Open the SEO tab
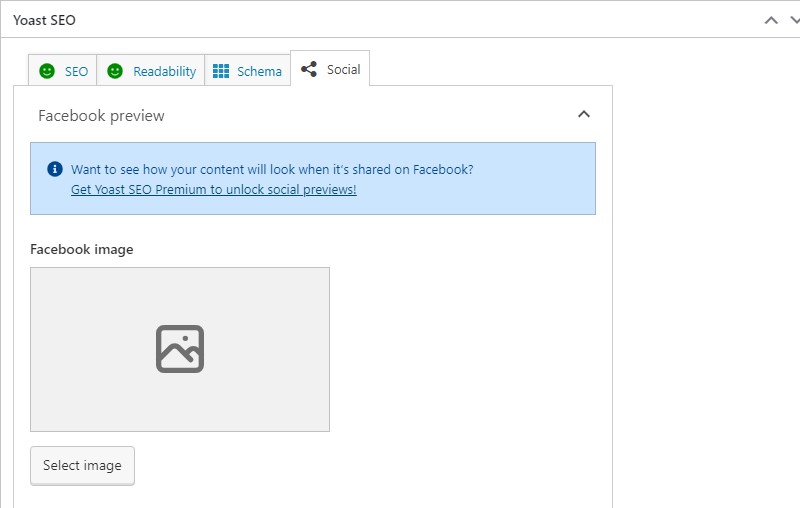The height and width of the screenshot is (508, 800). [x=63, y=70]
